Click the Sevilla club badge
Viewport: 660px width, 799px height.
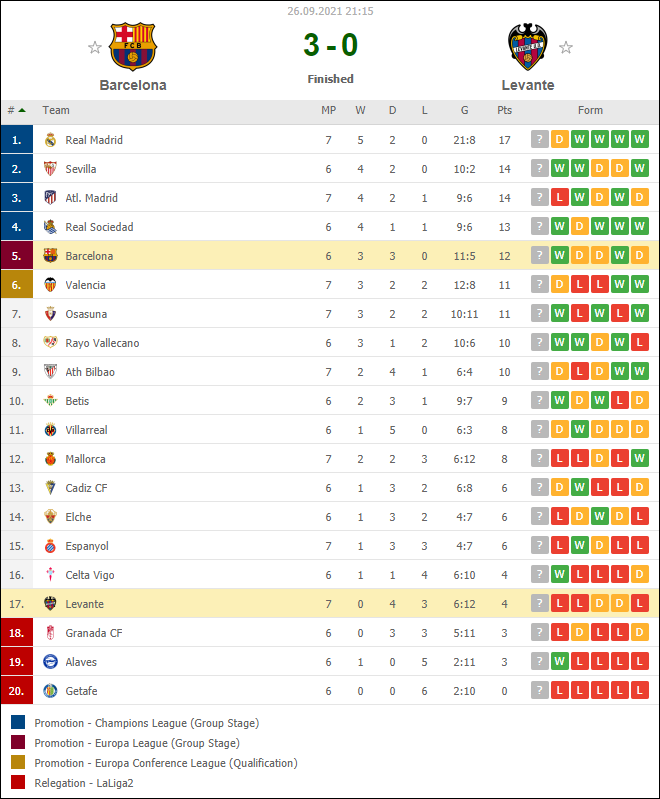(x=51, y=169)
